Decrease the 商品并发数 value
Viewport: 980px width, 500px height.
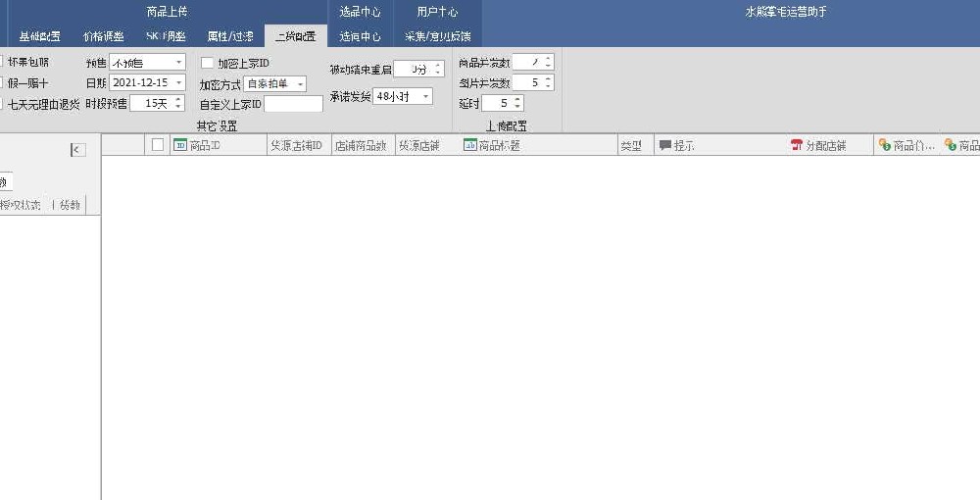548,66
